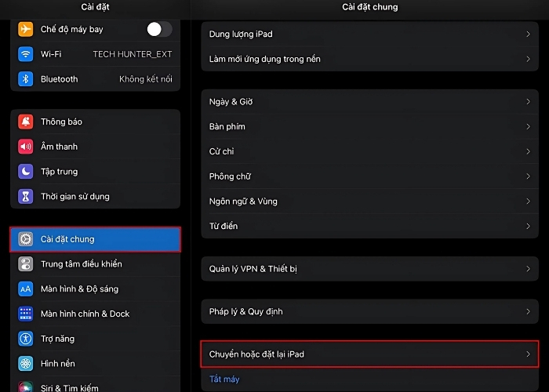This screenshot has width=549, height=392.
Task: Tap the Bluetooth icon
Action: (x=26, y=79)
